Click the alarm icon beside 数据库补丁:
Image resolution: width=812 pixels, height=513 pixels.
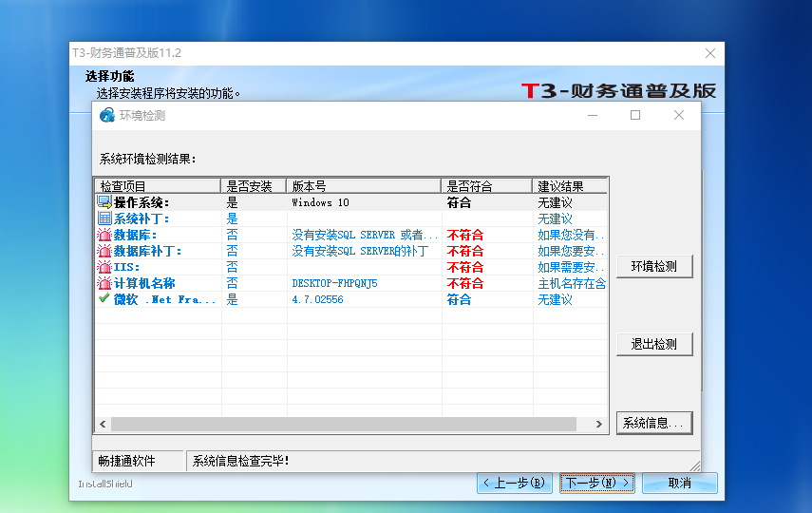[104, 250]
